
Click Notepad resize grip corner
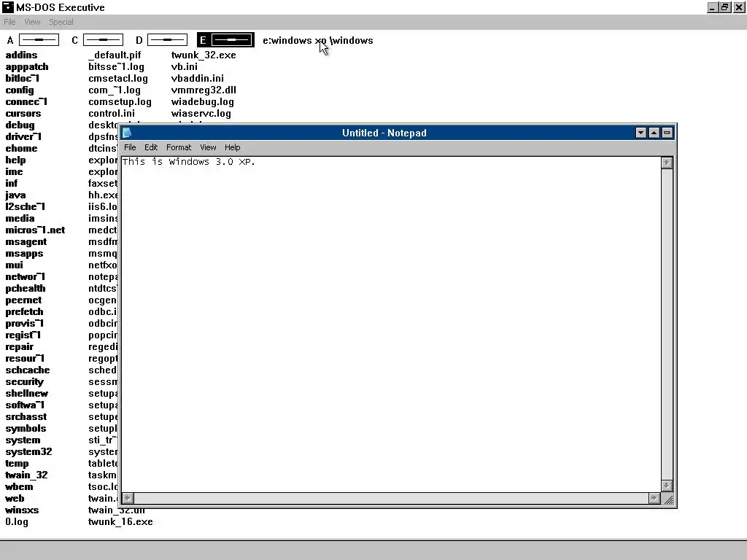coord(668,499)
